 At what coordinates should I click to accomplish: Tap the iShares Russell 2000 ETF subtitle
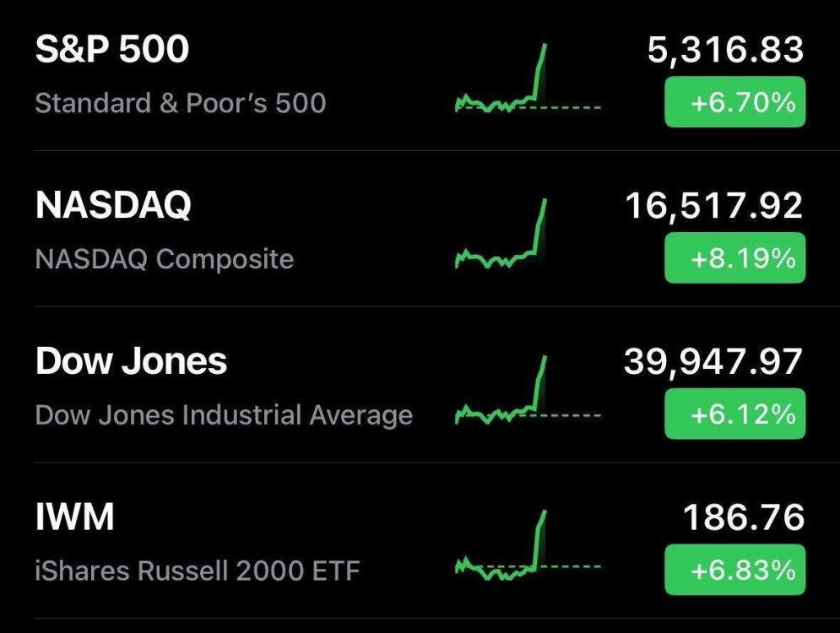pyautogui.click(x=198, y=571)
